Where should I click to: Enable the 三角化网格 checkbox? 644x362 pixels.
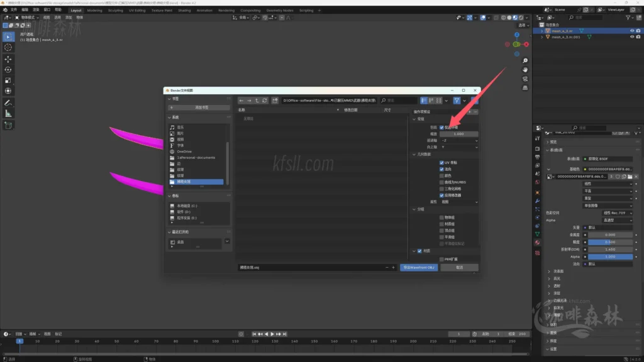click(x=442, y=189)
